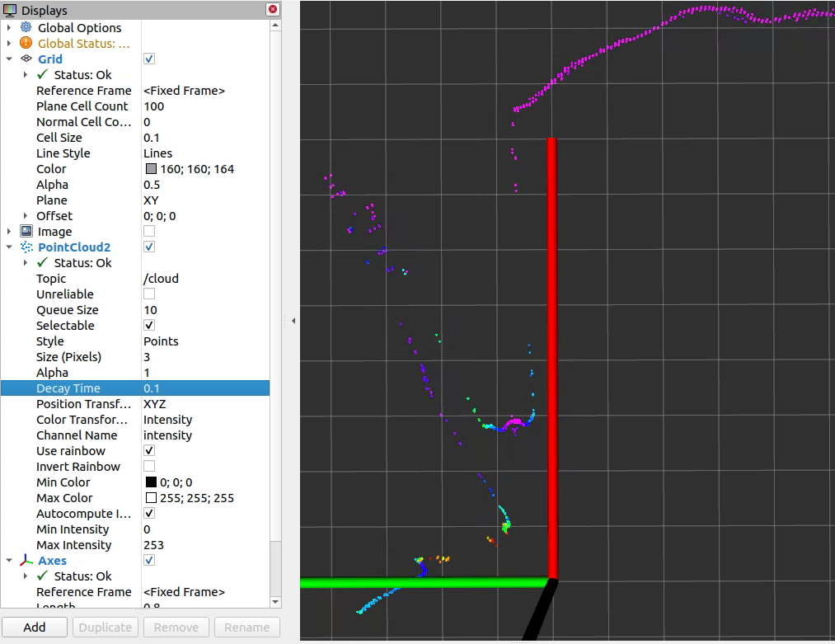Collapse the PointCloud2 display section
The width and height of the screenshot is (835, 644).
(x=9, y=247)
